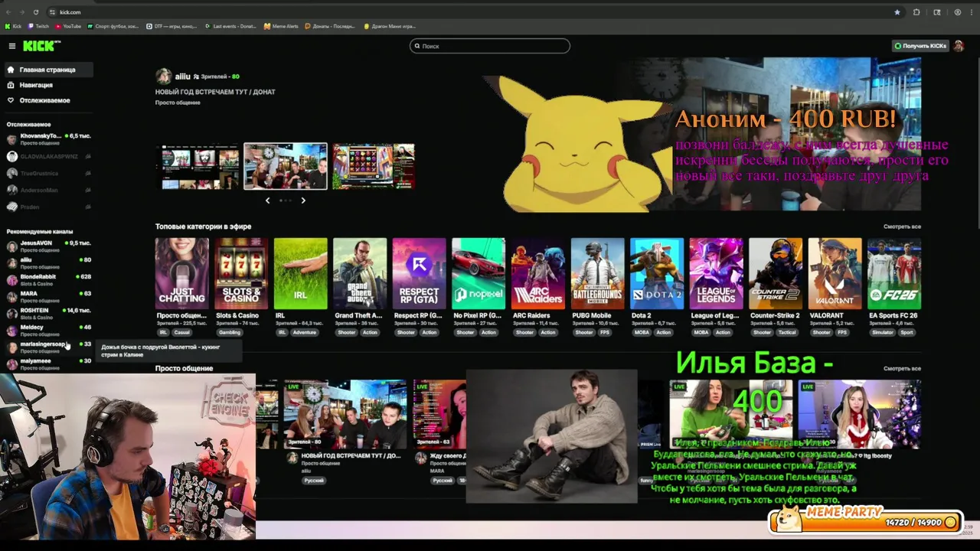Viewport: 980px width, 551px height.
Task: Open ARC Raiders category card
Action: (x=537, y=273)
